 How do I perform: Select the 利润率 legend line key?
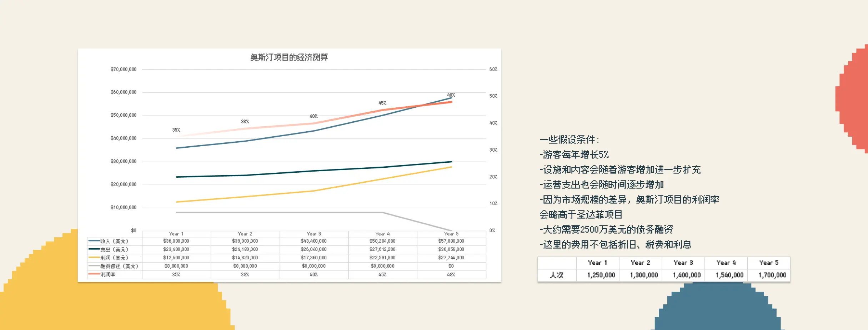[x=94, y=274]
